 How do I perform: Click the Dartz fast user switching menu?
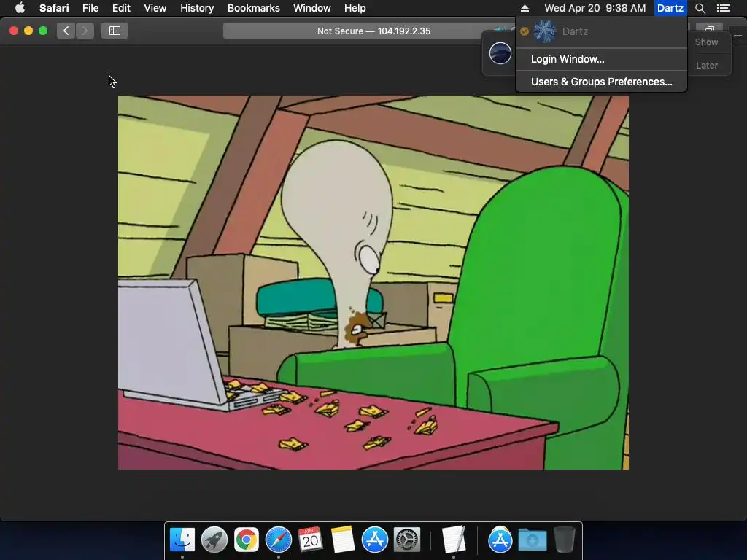[x=670, y=8]
